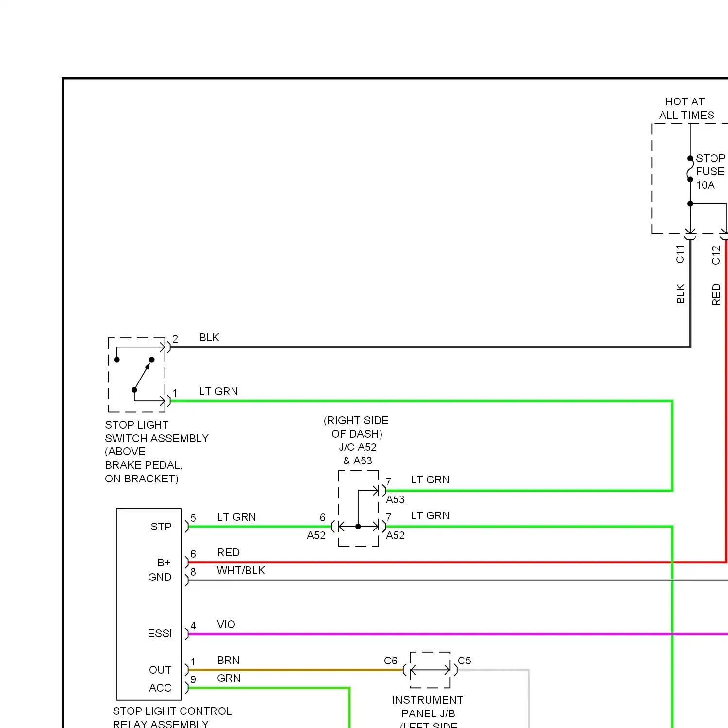Click the "HOT AT ALL TIMES" label
This screenshot has width=728, height=728.
coord(686,108)
